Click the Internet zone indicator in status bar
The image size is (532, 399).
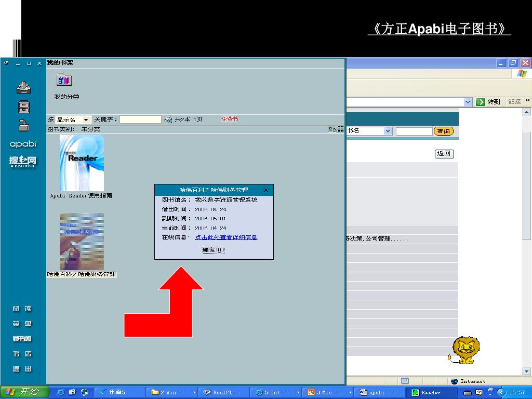(x=468, y=381)
